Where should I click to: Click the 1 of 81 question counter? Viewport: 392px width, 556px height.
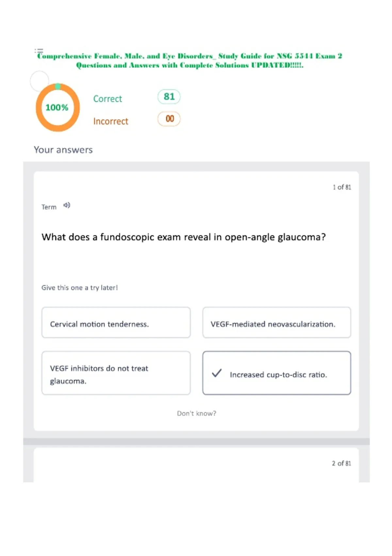(x=342, y=187)
